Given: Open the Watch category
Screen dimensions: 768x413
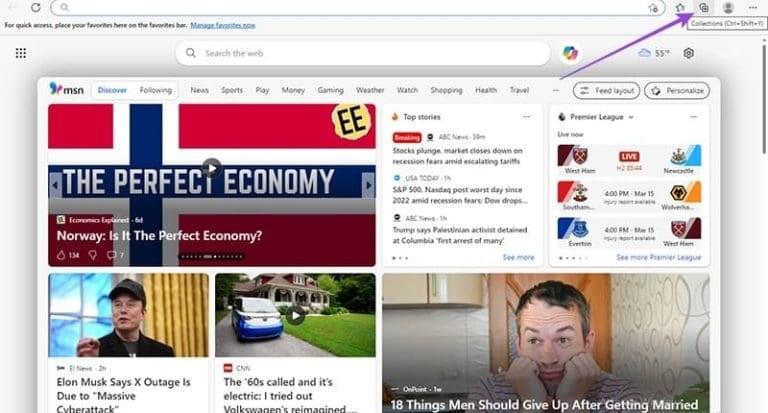Looking at the screenshot, I should pos(407,90).
